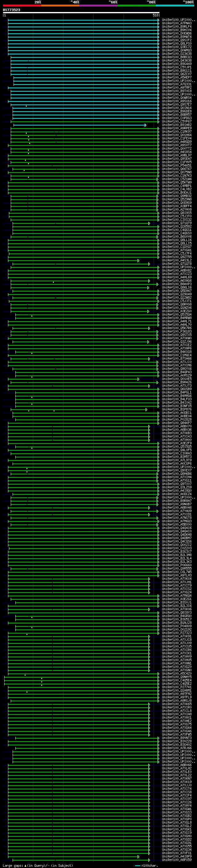Select the UniRef100_B9T0C8 label

[176, 91]
